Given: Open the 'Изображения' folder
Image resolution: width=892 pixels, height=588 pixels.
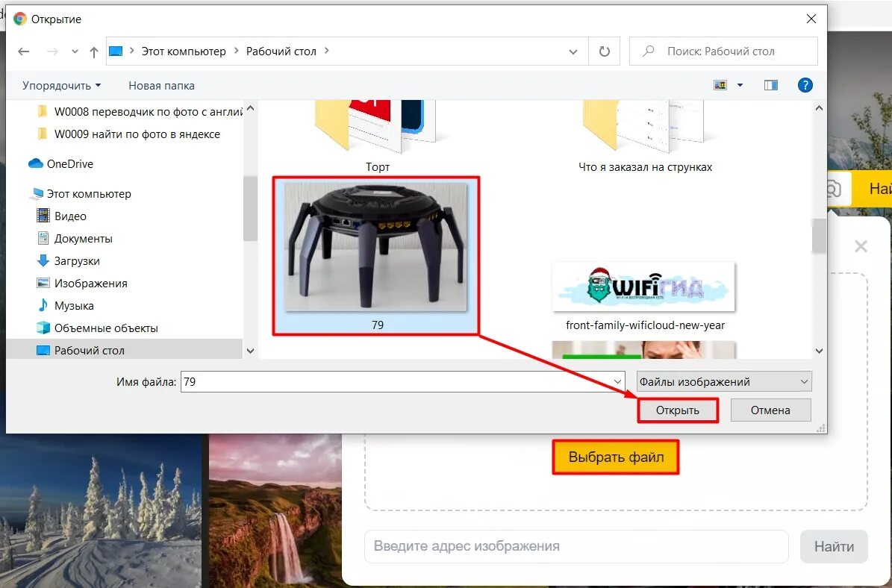Looking at the screenshot, I should pos(82,284).
